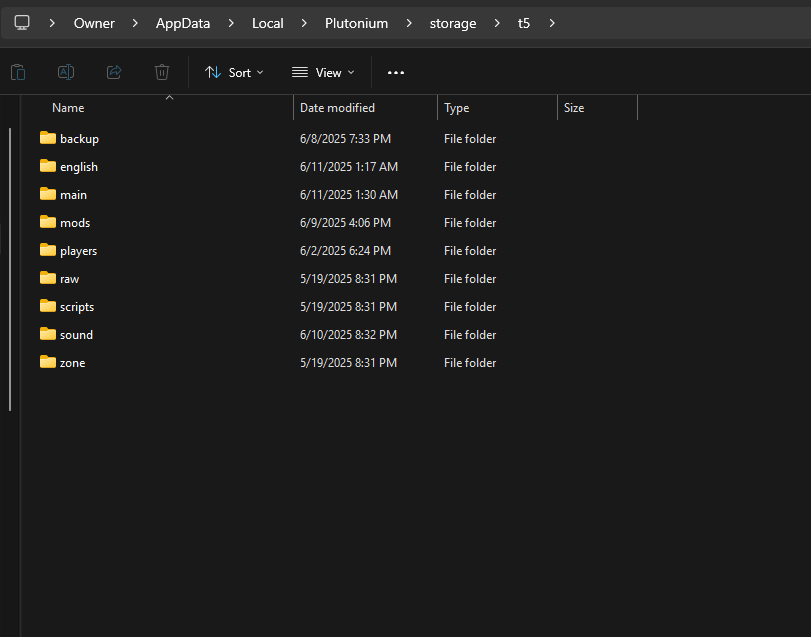Screen dimensions: 811x637
Task: Click the sound folder name
Action: click(77, 334)
